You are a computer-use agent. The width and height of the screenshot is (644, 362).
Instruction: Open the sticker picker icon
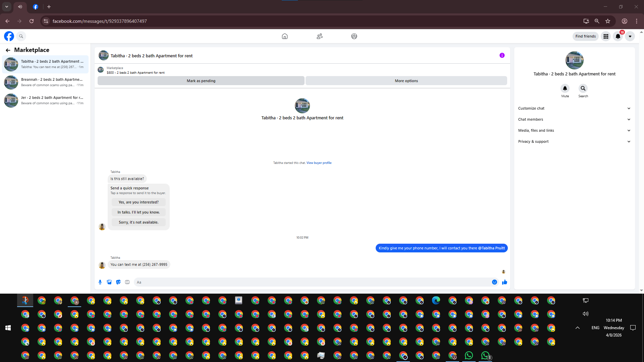point(118,282)
